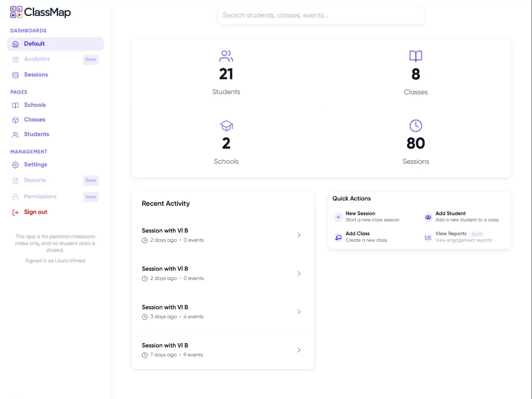Sign out of the account
The image size is (532, 399).
tap(35, 212)
